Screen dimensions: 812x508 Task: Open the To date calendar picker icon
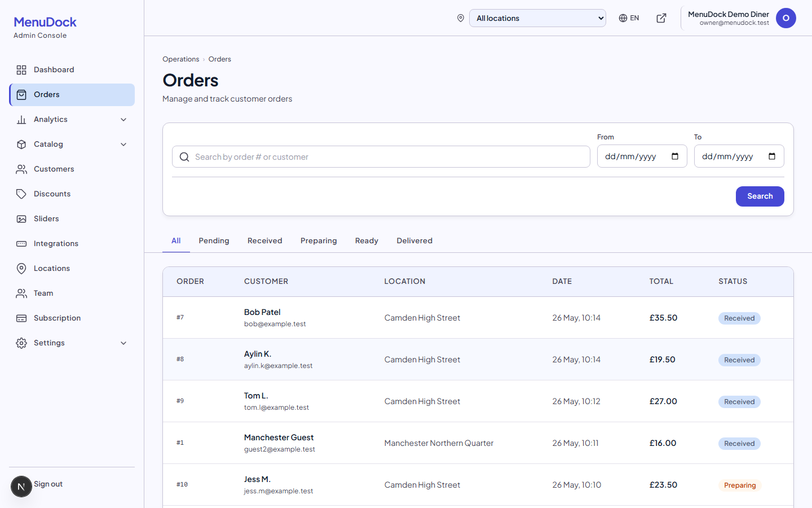pos(772,156)
